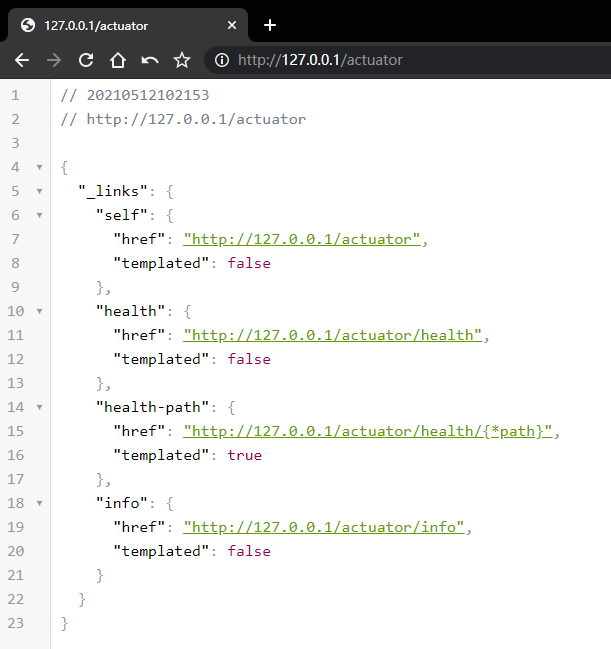
Task: Click the browser Back arrow
Action: pos(22,60)
